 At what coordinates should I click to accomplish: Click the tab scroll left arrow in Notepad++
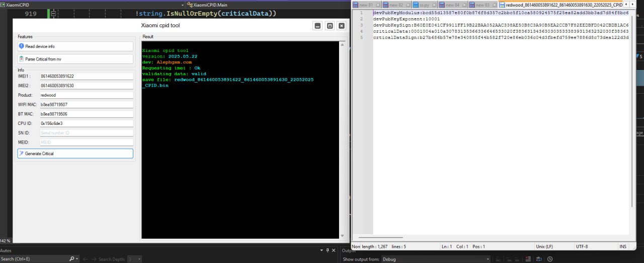pos(626,5)
